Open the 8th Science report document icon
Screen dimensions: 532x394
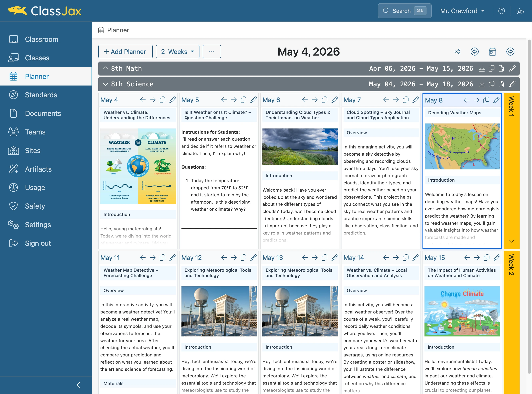coord(501,84)
